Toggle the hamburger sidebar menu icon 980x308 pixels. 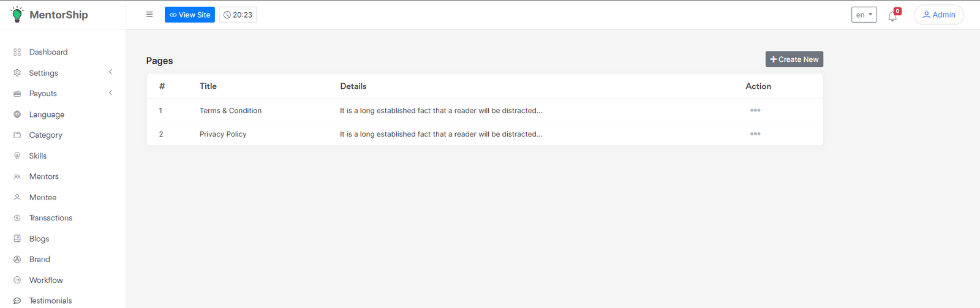149,15
